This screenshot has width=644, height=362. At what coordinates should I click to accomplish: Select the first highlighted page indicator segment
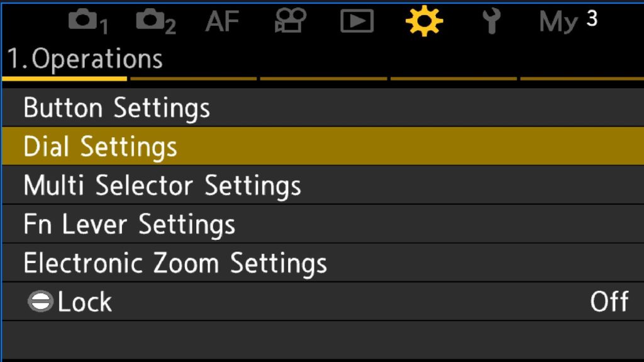tap(64, 79)
